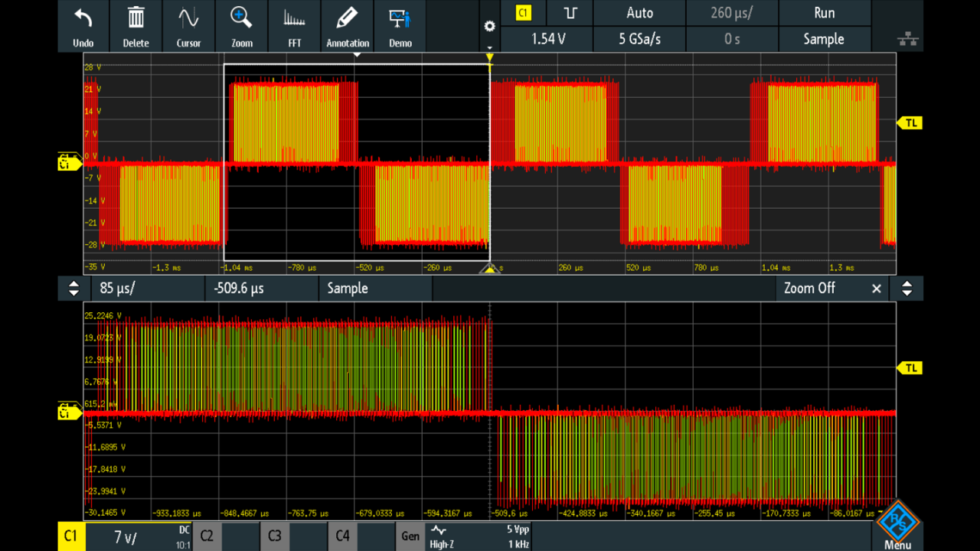The image size is (980, 551).
Task: Open the generator High-Z waveform setting
Action: 441,537
